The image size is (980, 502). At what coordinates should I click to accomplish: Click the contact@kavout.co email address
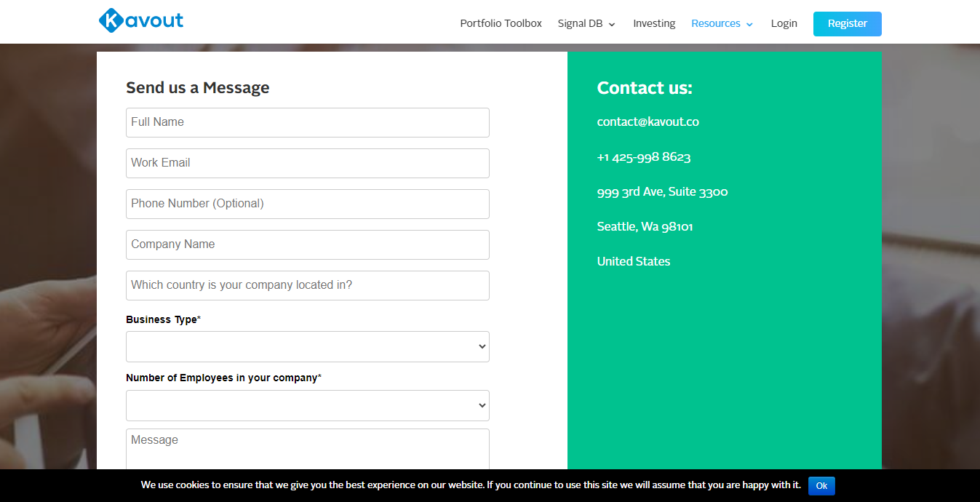click(x=648, y=121)
